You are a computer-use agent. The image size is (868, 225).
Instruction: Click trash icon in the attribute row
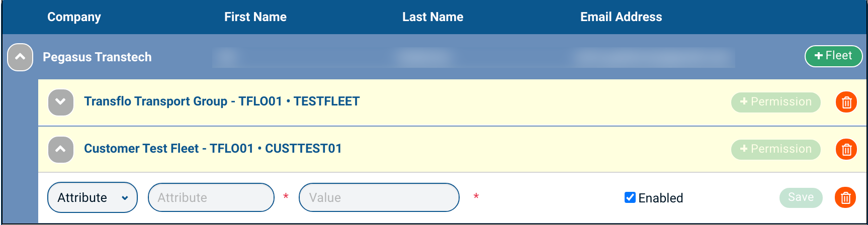845,197
